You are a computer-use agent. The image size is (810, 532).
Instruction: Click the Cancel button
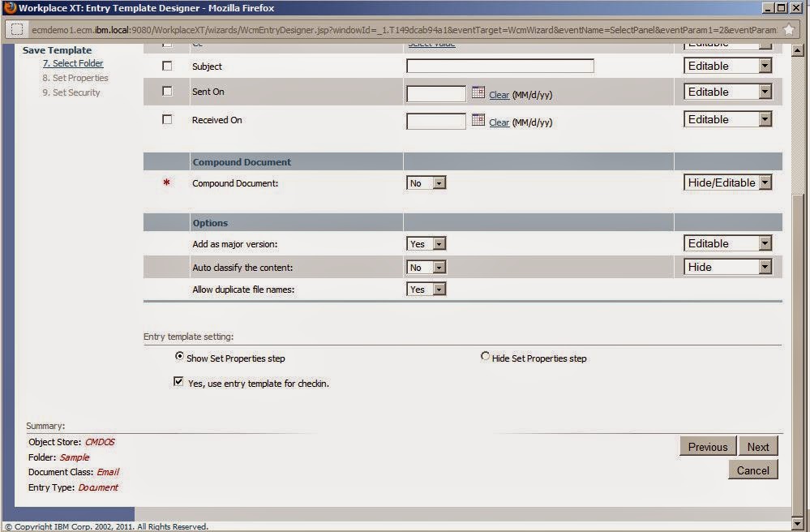pos(752,470)
